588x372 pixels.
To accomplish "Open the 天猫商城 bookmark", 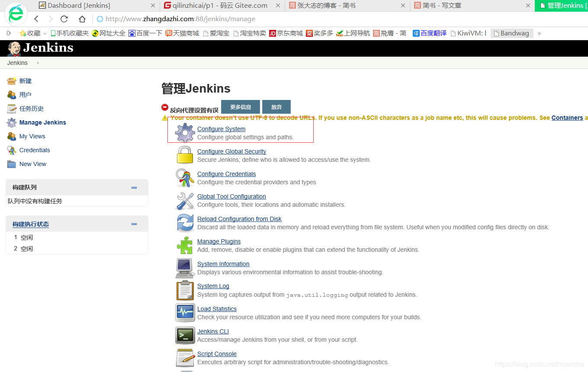I will (182, 33).
